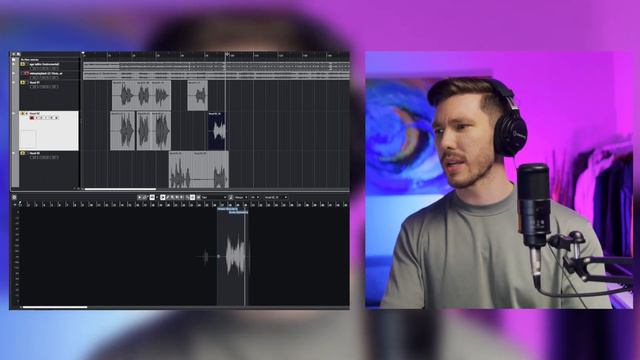640x360 pixels.
Task: Click the lower editor's horizontal scrollbar thumb
Action: 55,307
